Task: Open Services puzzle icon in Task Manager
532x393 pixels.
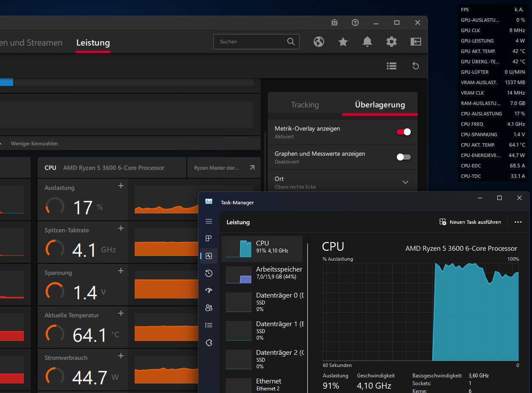Action: [x=209, y=343]
